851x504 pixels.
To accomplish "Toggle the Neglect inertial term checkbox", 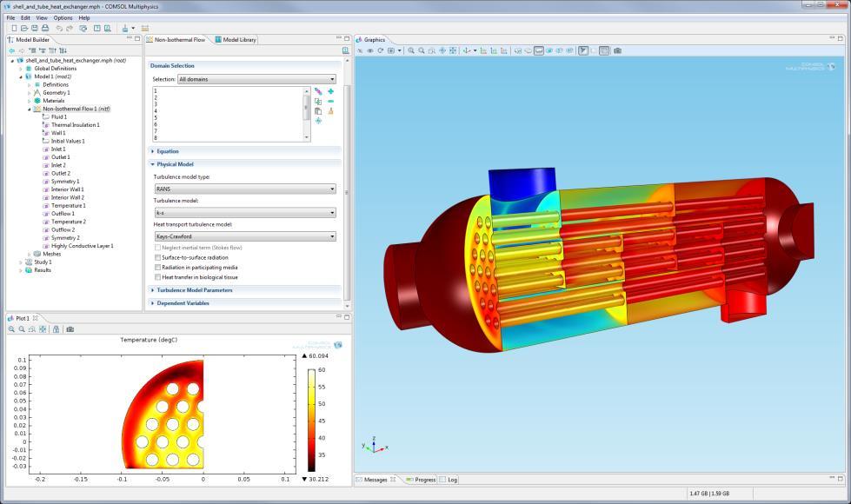I will (x=158, y=248).
